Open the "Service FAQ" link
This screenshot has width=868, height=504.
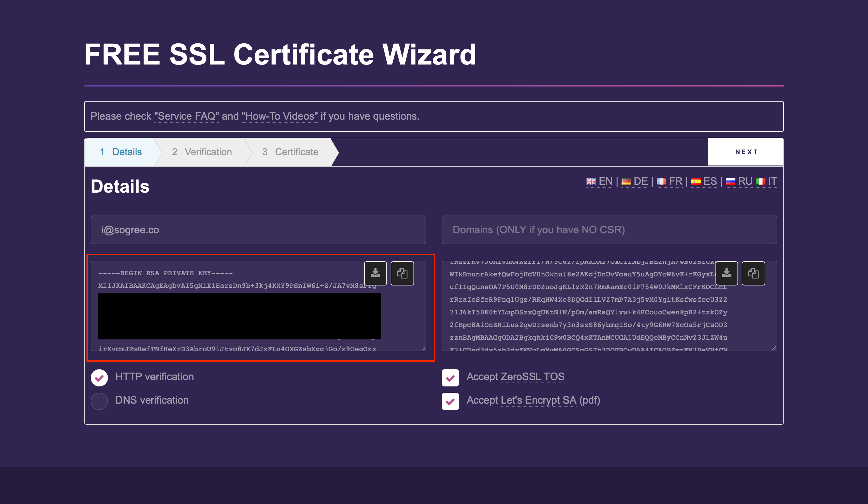pyautogui.click(x=186, y=116)
